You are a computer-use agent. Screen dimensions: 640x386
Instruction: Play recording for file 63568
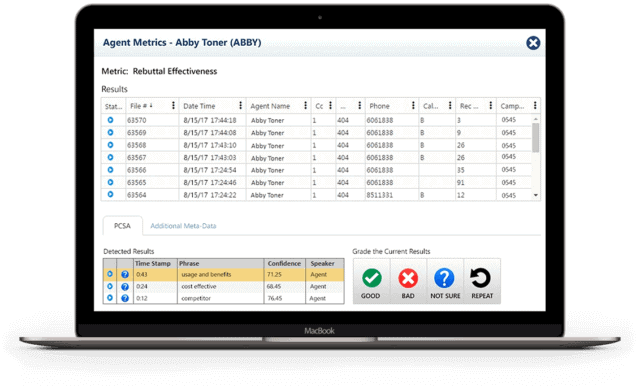click(110, 145)
